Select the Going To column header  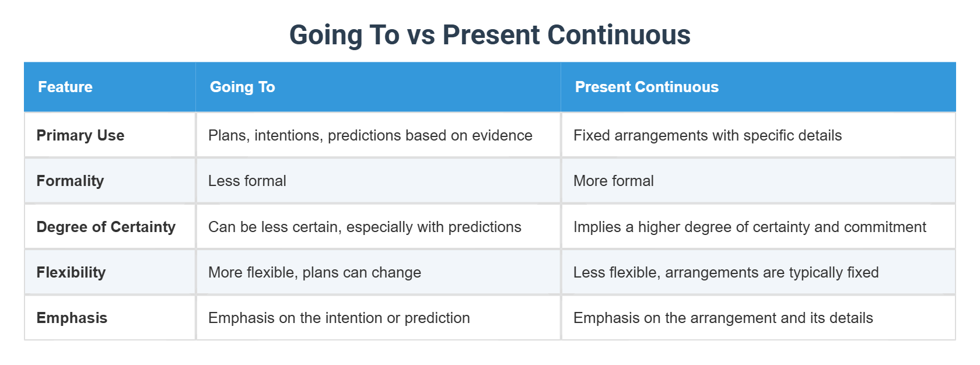click(x=243, y=87)
